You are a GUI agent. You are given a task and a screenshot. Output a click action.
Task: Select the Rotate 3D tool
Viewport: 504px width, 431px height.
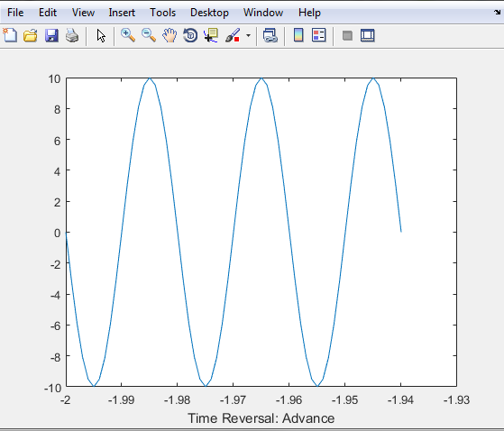pos(190,35)
